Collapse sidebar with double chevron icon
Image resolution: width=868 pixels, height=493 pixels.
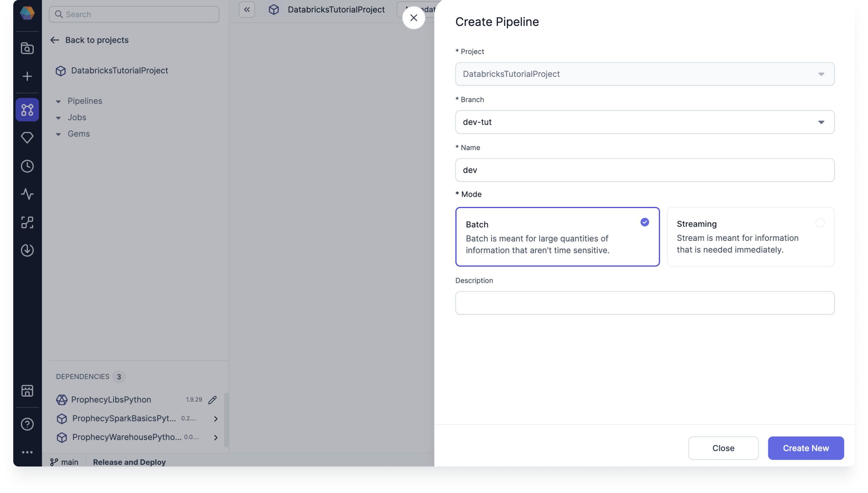(247, 10)
